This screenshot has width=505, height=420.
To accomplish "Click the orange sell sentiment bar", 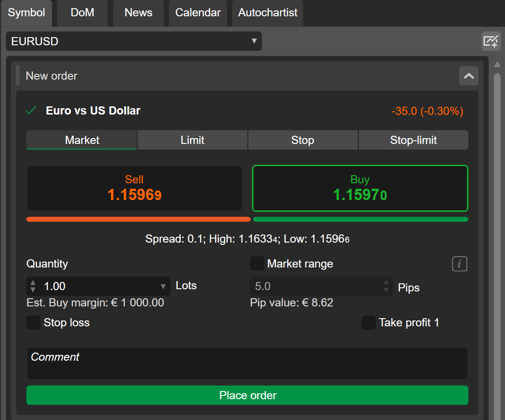I will [x=138, y=220].
